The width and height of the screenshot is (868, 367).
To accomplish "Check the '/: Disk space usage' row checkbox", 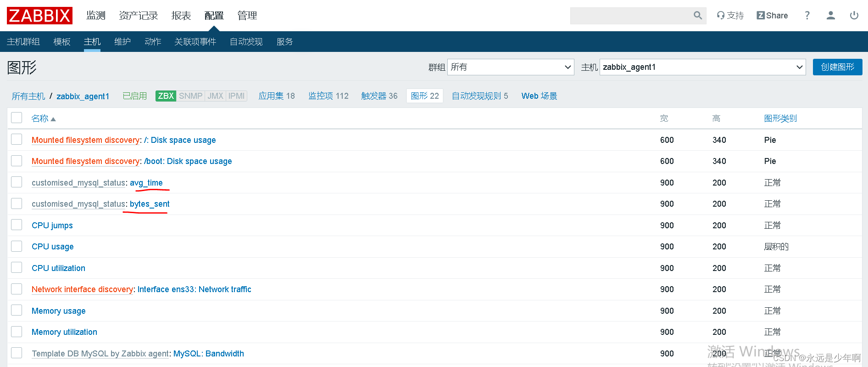I will click(17, 139).
